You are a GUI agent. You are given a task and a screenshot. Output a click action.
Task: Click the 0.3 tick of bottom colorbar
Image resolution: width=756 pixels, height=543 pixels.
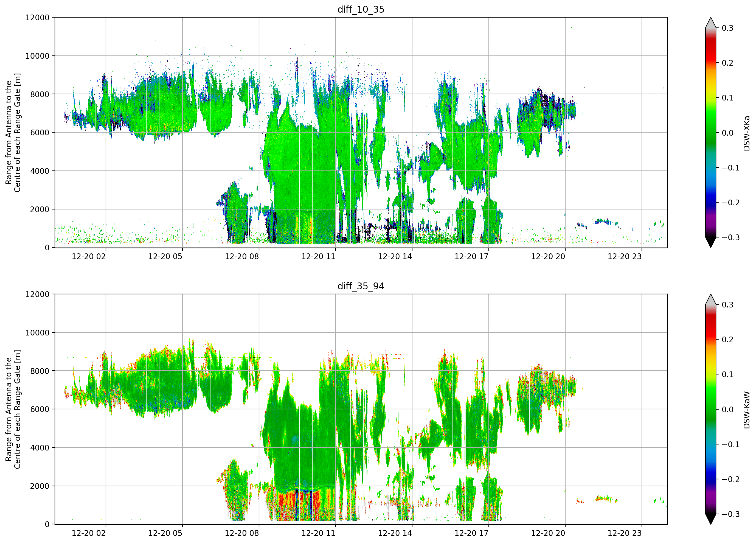727,305
